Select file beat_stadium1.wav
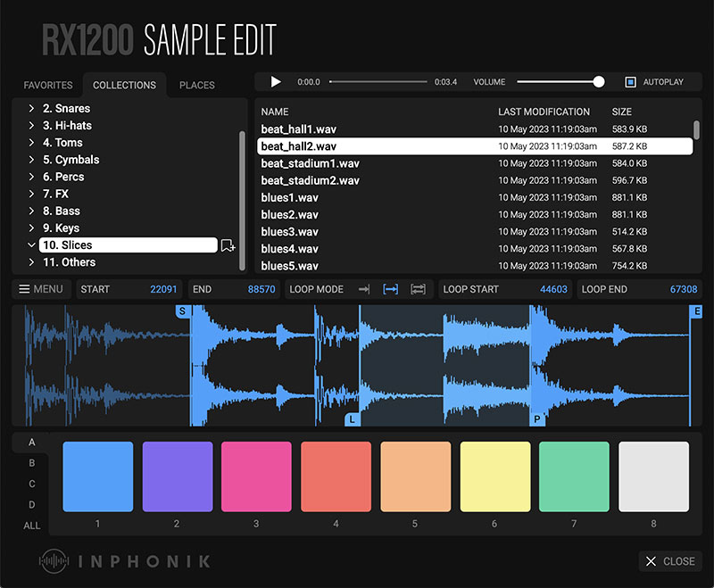This screenshot has width=714, height=588. pyautogui.click(x=475, y=163)
